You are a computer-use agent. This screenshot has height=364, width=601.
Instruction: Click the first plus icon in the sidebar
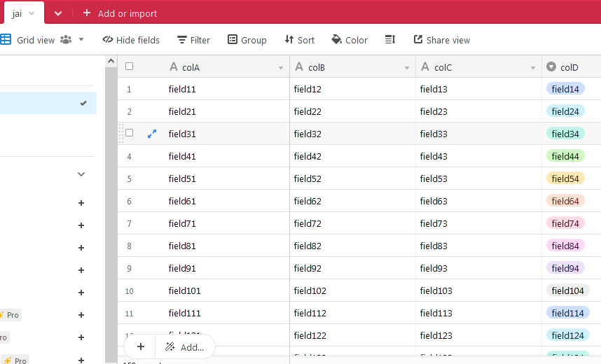pos(81,203)
